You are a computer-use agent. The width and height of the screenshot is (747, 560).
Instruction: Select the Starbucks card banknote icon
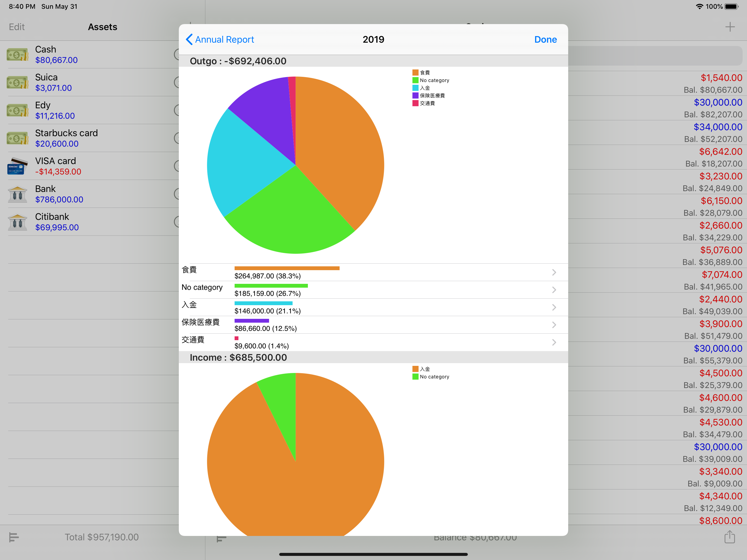click(17, 138)
